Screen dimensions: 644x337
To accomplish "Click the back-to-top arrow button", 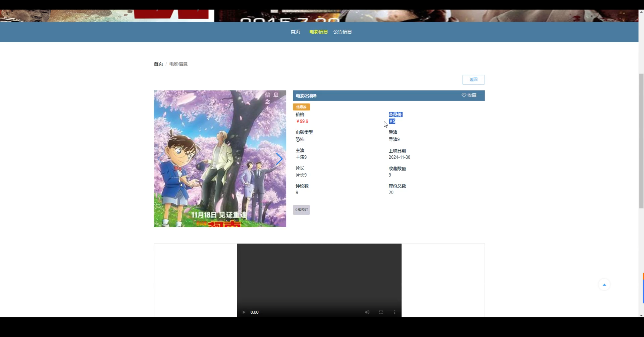I will [x=604, y=285].
